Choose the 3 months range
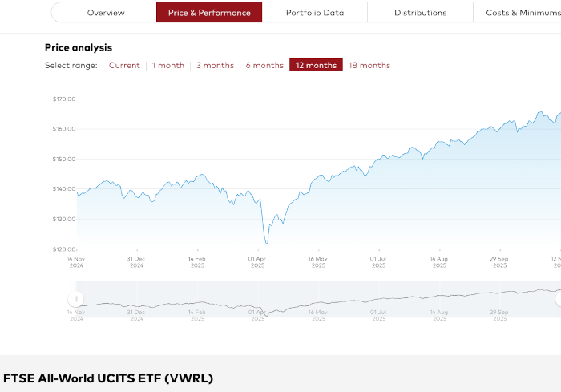 215,65
